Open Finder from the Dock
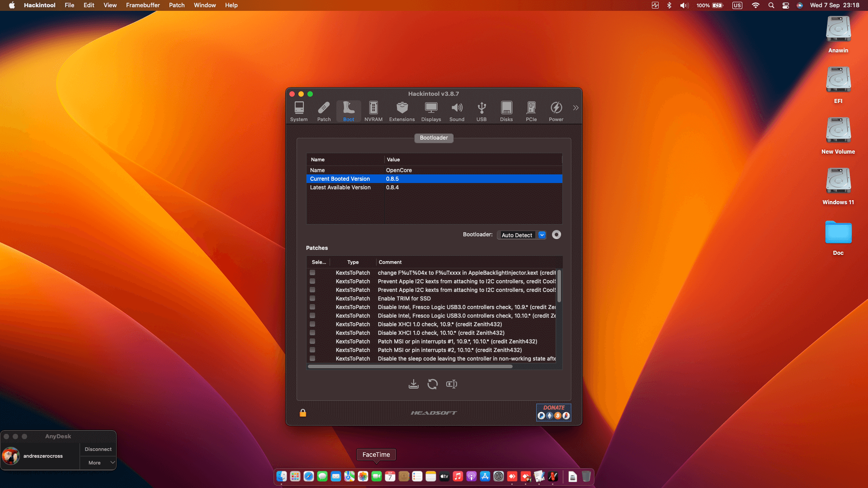This screenshot has height=488, width=868. click(x=282, y=476)
